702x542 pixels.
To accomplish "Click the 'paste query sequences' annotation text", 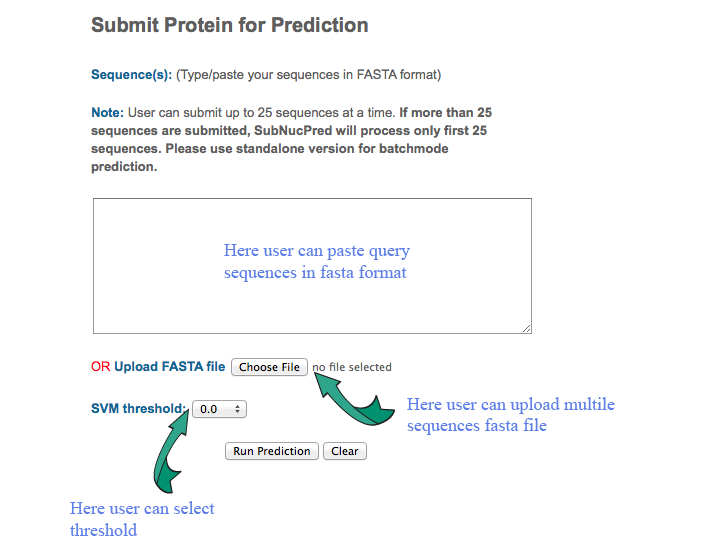I will coord(317,261).
